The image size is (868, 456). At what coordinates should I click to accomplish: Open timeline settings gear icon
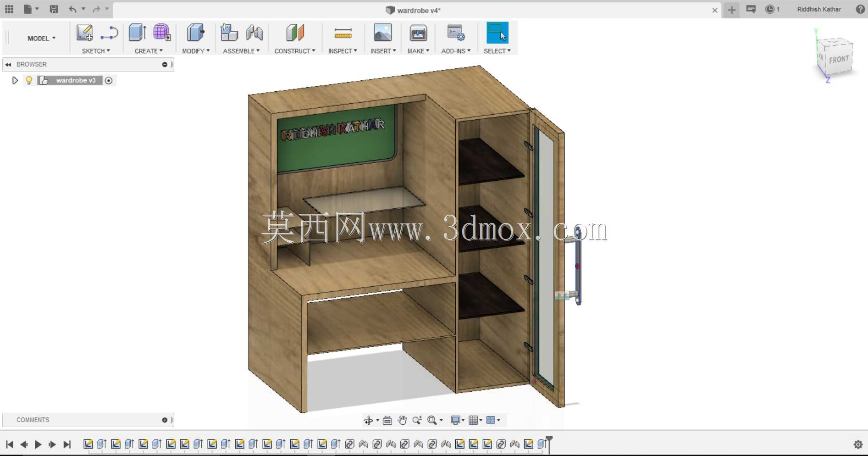[x=858, y=444]
